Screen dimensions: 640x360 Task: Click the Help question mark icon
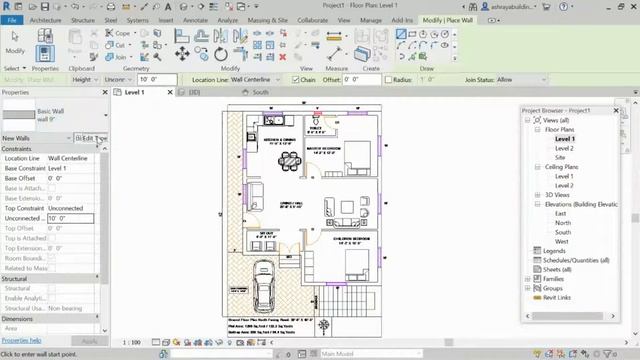point(563,6)
